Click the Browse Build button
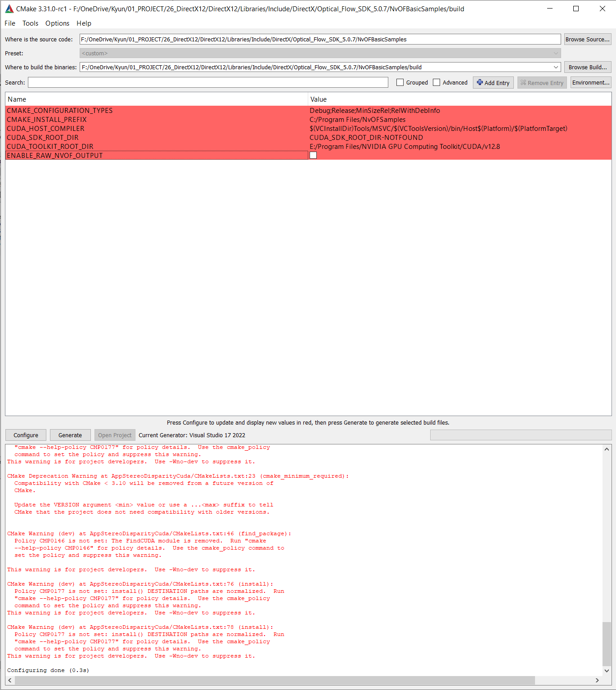The height and width of the screenshot is (690, 616). coord(588,67)
